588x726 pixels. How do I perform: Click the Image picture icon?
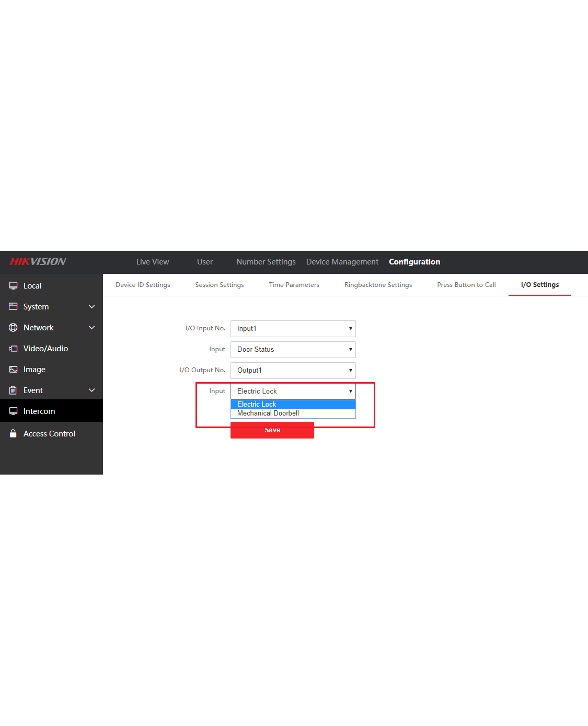[14, 370]
